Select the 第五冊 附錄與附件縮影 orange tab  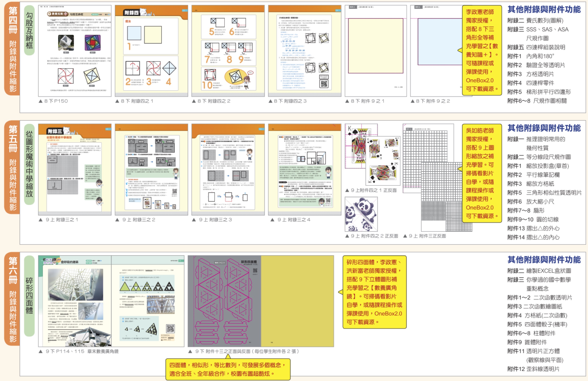click(x=12, y=167)
